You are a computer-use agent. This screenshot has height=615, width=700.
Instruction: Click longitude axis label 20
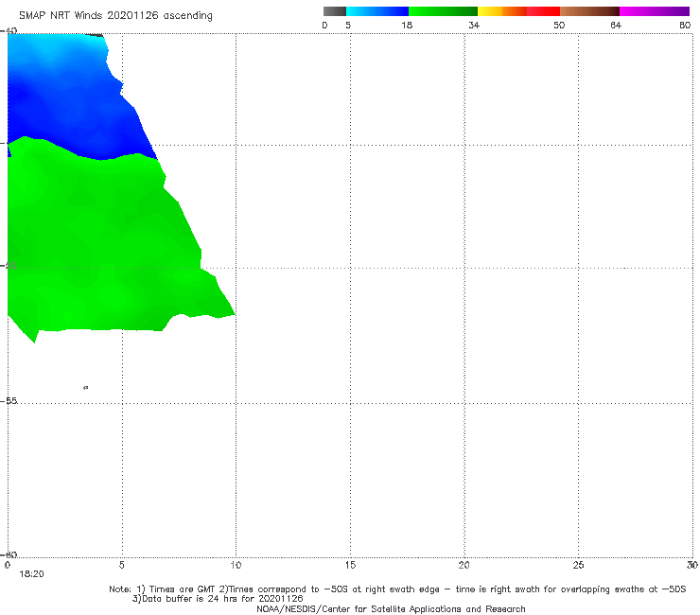coord(464,566)
